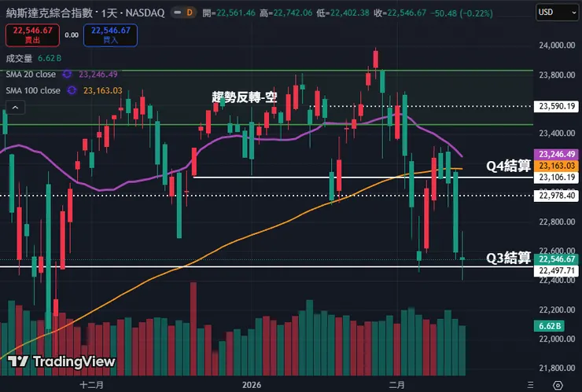The width and height of the screenshot is (582, 392).
Task: Click the green 22,546.67 last price tag
Action: (x=557, y=259)
